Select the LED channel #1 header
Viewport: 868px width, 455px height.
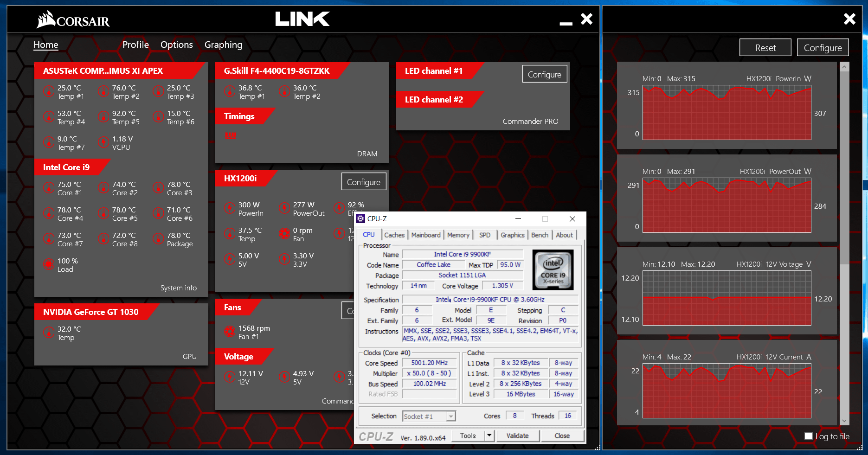[439, 70]
